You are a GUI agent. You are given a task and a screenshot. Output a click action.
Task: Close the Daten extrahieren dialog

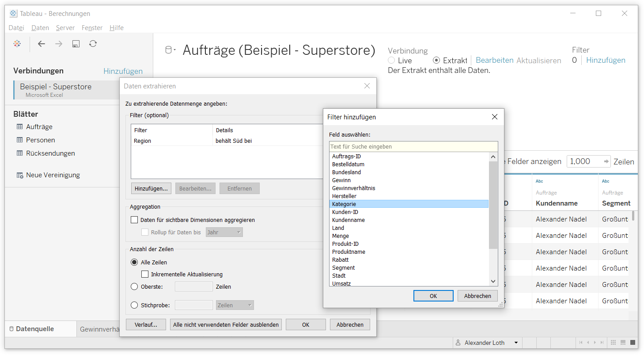(367, 86)
